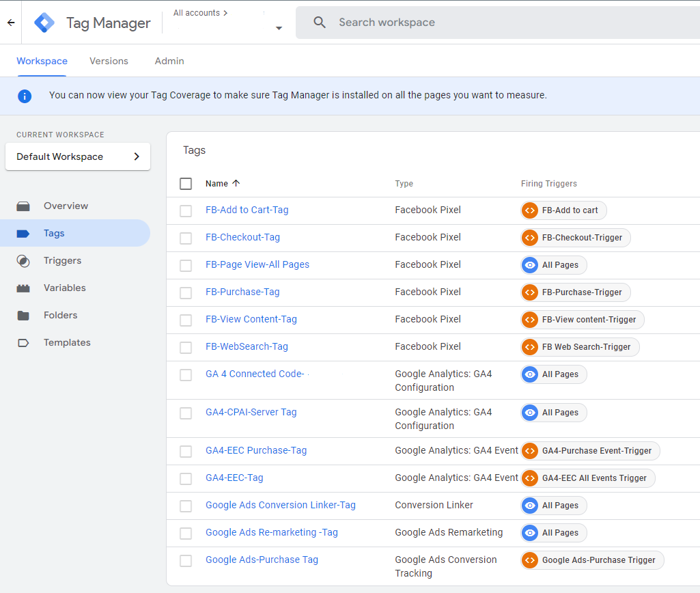Check the GA4-EEC-Tag checkbox

click(186, 479)
